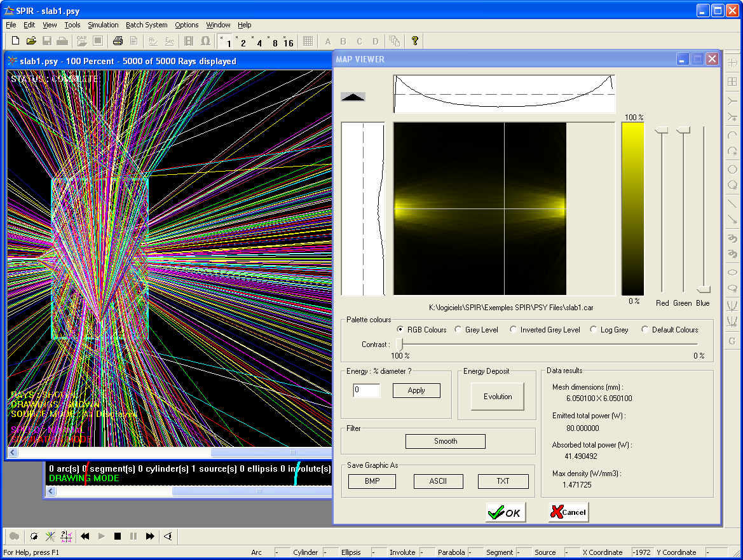Screen dimensions: 743x560
Task: Set zoom level to x16
Action: (288, 42)
